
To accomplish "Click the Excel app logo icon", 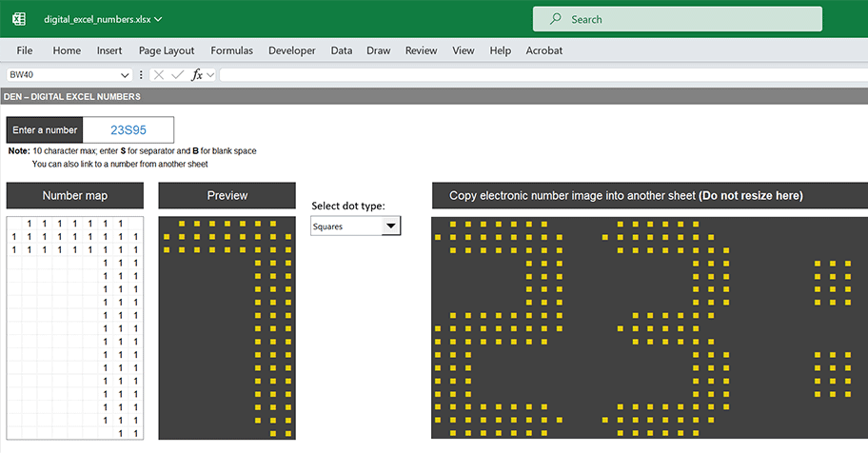I will (x=19, y=19).
